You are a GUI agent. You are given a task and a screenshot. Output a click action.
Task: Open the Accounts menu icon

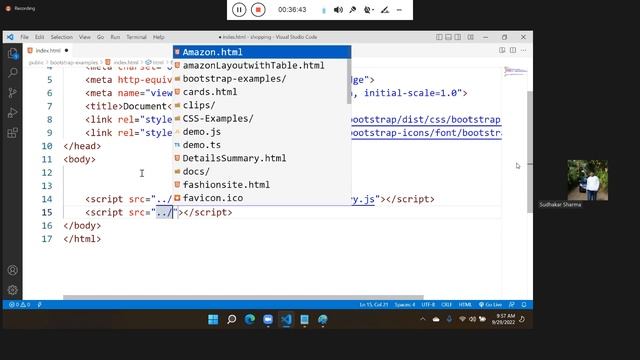pos(13,270)
